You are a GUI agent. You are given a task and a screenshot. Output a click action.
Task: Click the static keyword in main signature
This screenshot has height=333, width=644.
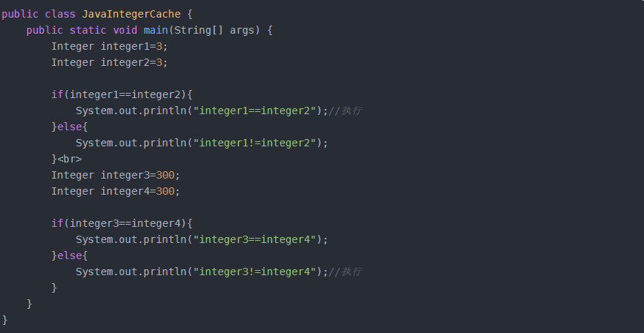tap(88, 30)
